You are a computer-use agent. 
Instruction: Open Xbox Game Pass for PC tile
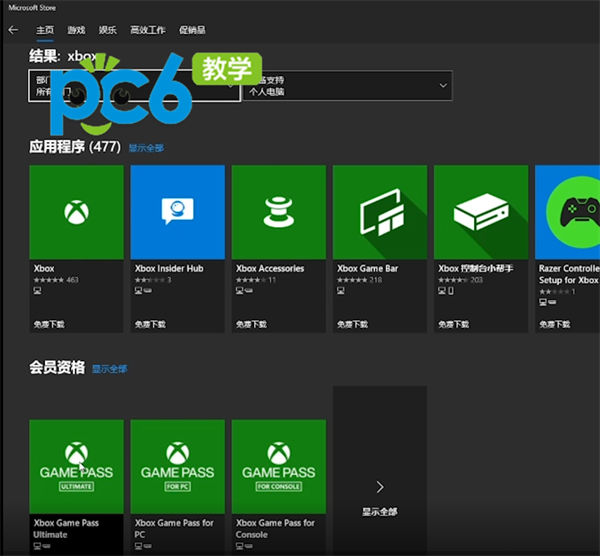coord(177,467)
